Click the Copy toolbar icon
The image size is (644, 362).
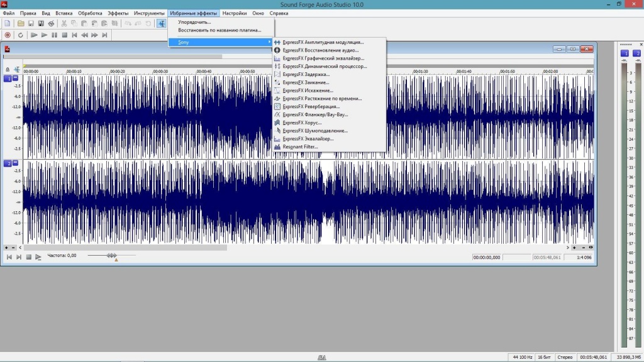point(74,23)
